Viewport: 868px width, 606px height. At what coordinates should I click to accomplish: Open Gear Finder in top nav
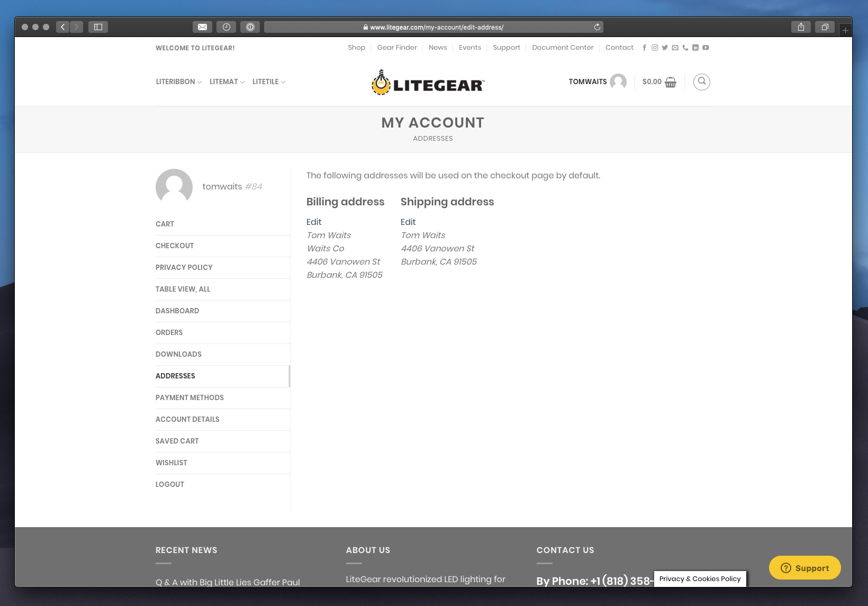[x=397, y=48]
